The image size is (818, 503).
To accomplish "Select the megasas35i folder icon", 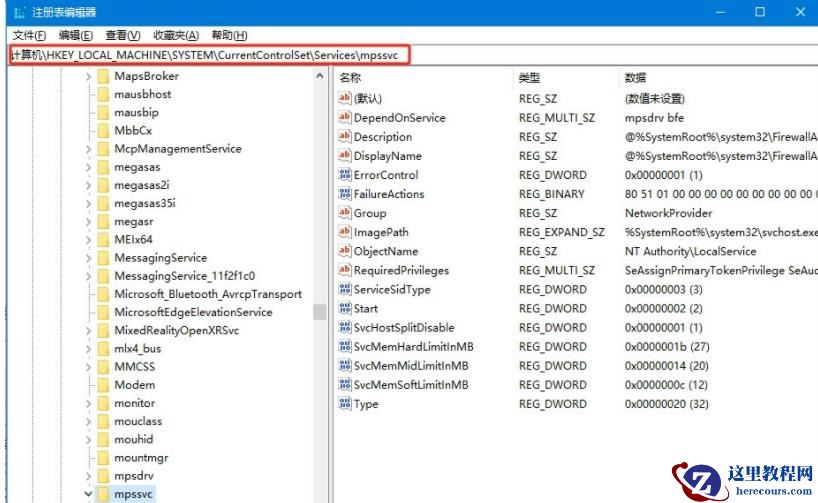I will tap(103, 203).
